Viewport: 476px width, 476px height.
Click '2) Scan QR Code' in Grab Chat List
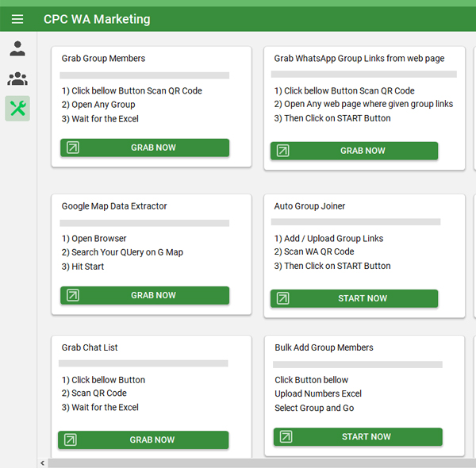coord(94,393)
